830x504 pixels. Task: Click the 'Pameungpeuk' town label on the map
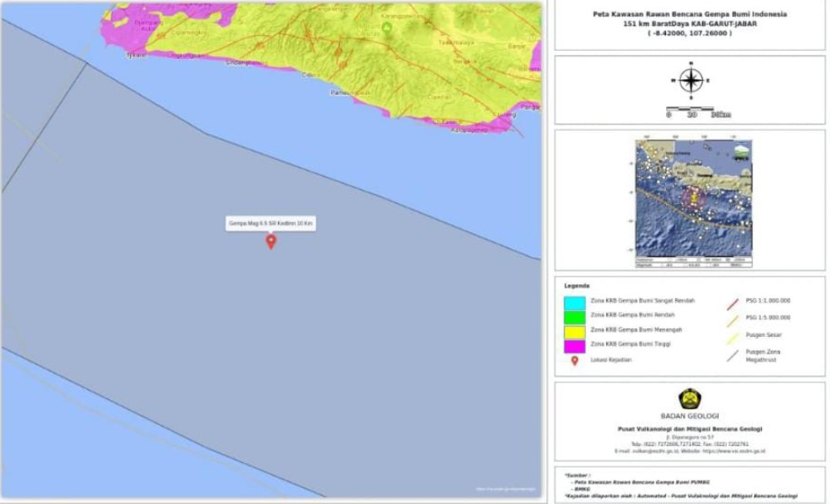pos(351,93)
